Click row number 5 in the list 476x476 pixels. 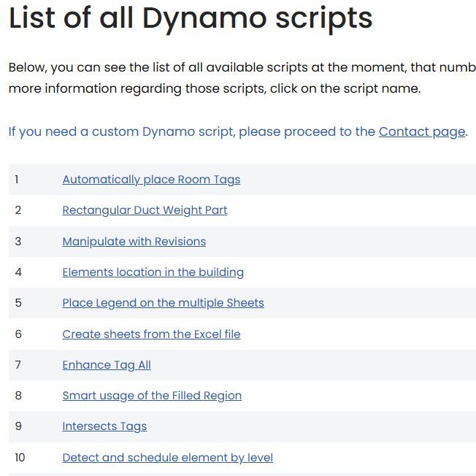pyautogui.click(x=18, y=303)
